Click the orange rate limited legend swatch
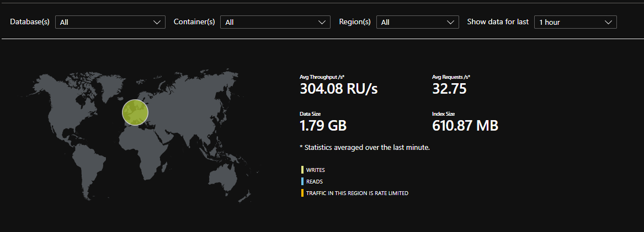This screenshot has height=232, width=644. (x=302, y=193)
